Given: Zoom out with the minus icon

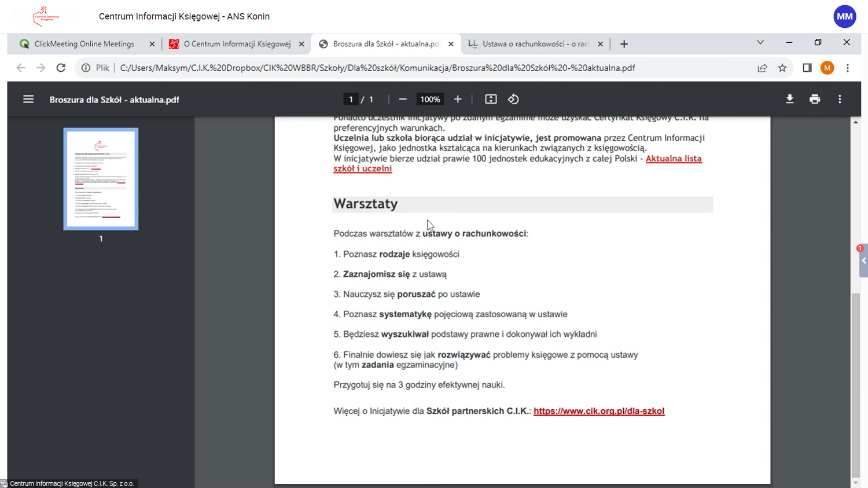Looking at the screenshot, I should tap(403, 99).
